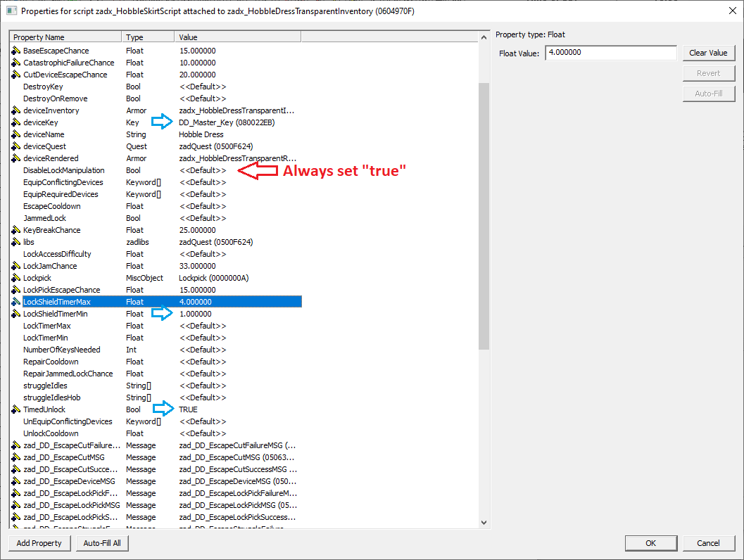Click the pencil icon beside BaseEscapeChance
The image size is (744, 560).
[x=15, y=50]
